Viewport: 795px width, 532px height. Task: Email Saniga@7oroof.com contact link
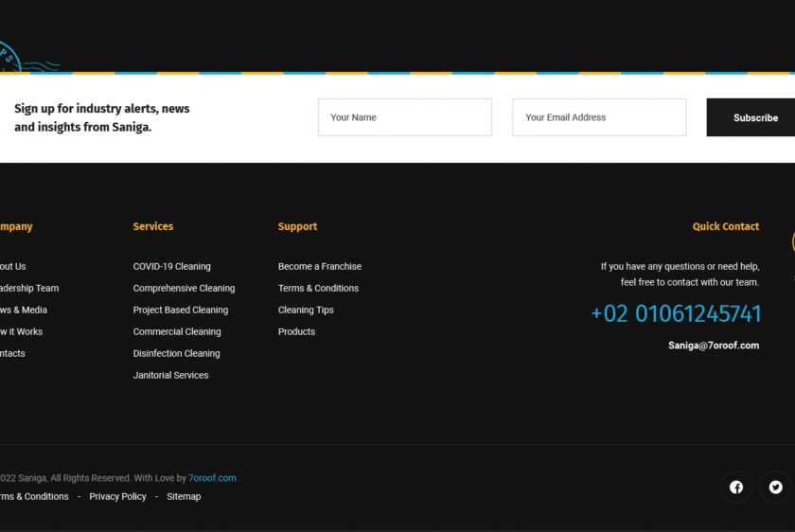(714, 346)
